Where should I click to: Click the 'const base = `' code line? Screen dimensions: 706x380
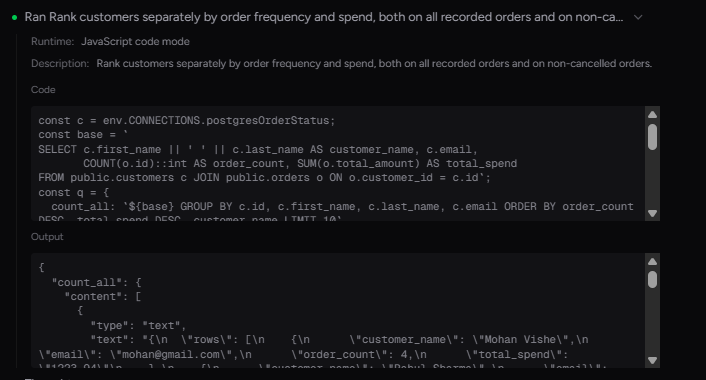[x=83, y=135]
